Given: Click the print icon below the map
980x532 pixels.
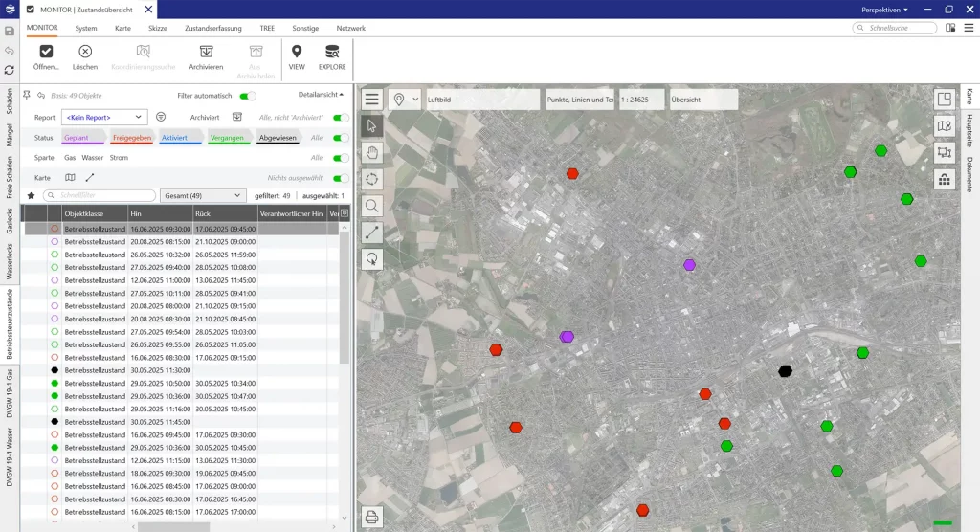Looking at the screenshot, I should pos(372,518).
